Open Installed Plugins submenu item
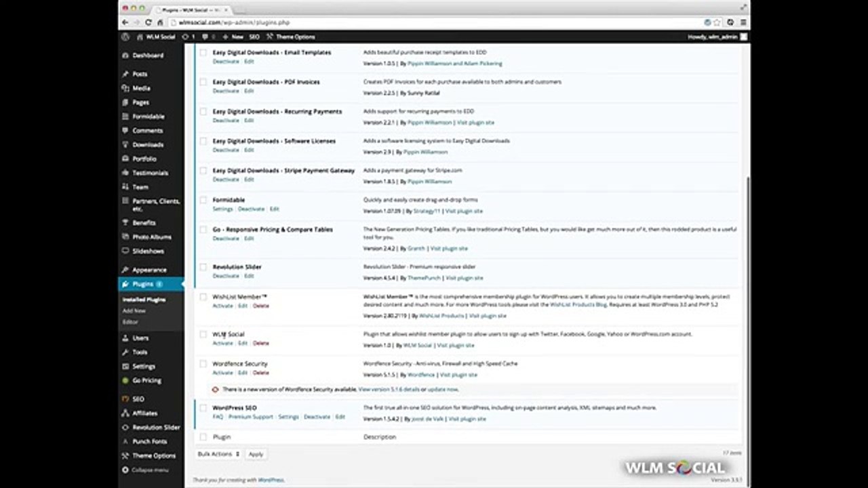The height and width of the screenshot is (488, 868). (144, 300)
